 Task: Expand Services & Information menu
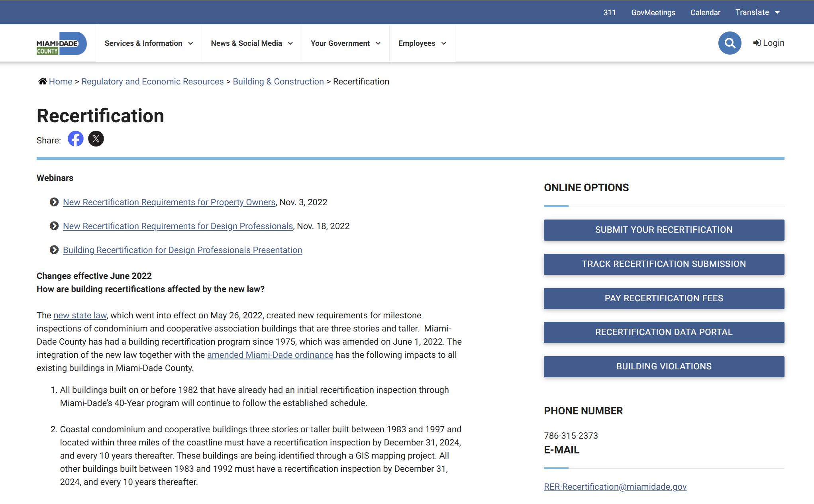point(149,43)
